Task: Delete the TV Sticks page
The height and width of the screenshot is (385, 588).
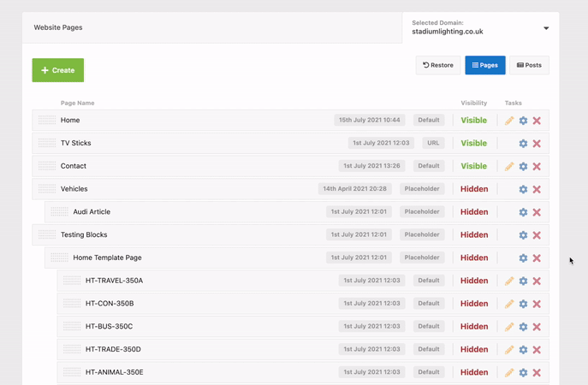Action: 537,143
